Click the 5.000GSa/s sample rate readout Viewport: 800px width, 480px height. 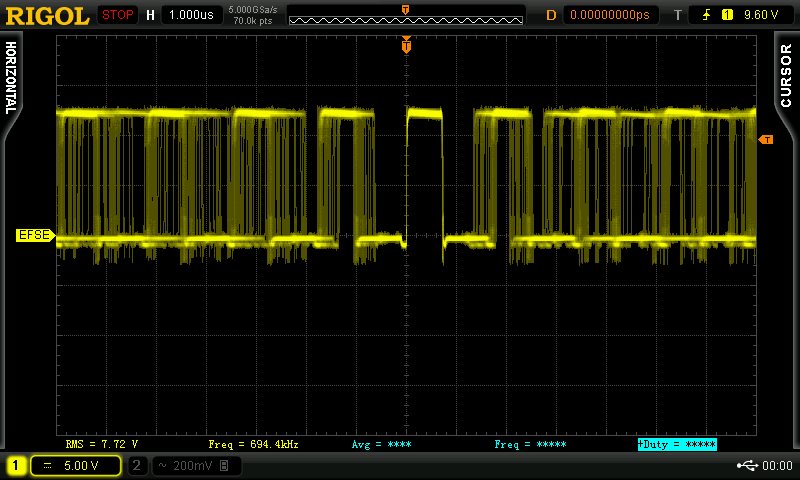coord(253,10)
